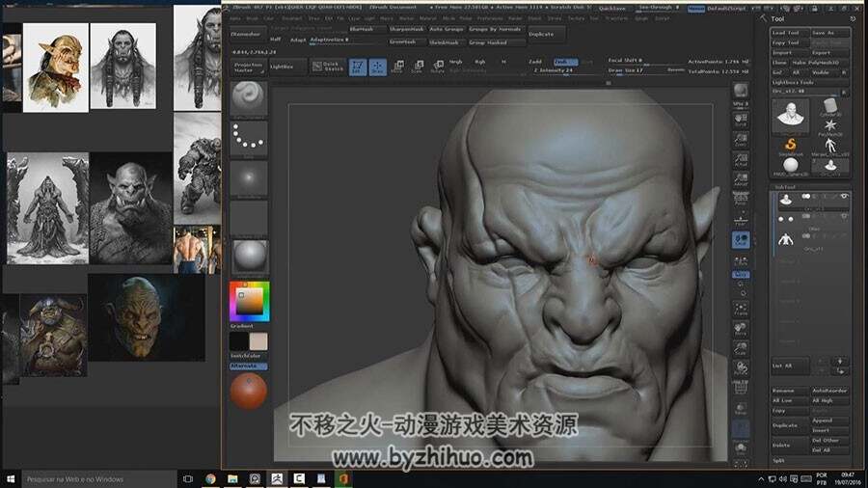The image size is (868, 488).
Task: Click the Frame view icon
Action: click(x=741, y=309)
